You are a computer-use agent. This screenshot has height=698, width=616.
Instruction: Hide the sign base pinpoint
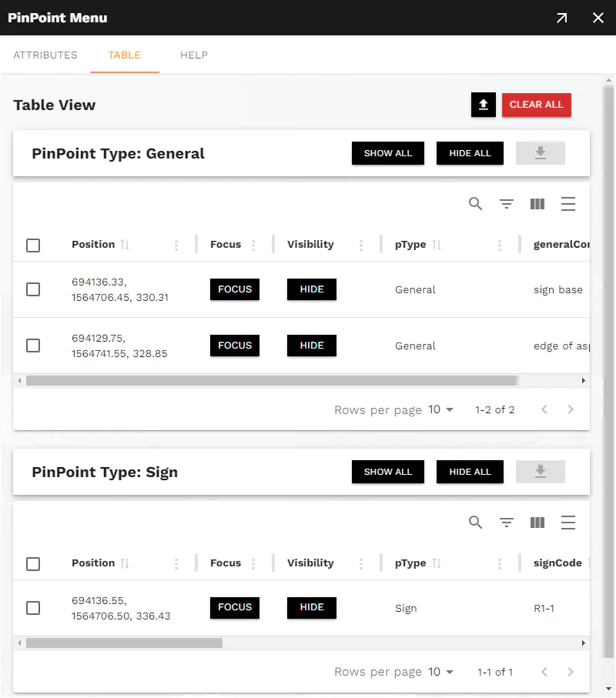click(311, 289)
